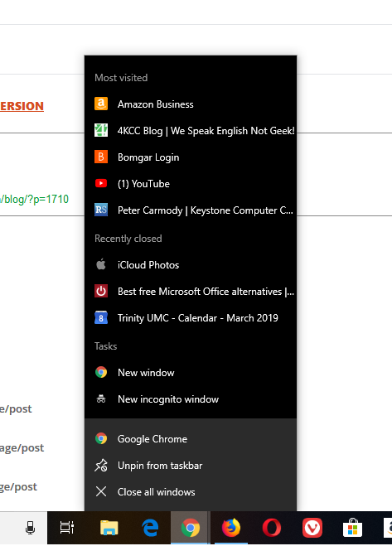Launch Microsoft Edge from the taskbar
The image size is (392, 546).
tap(150, 528)
